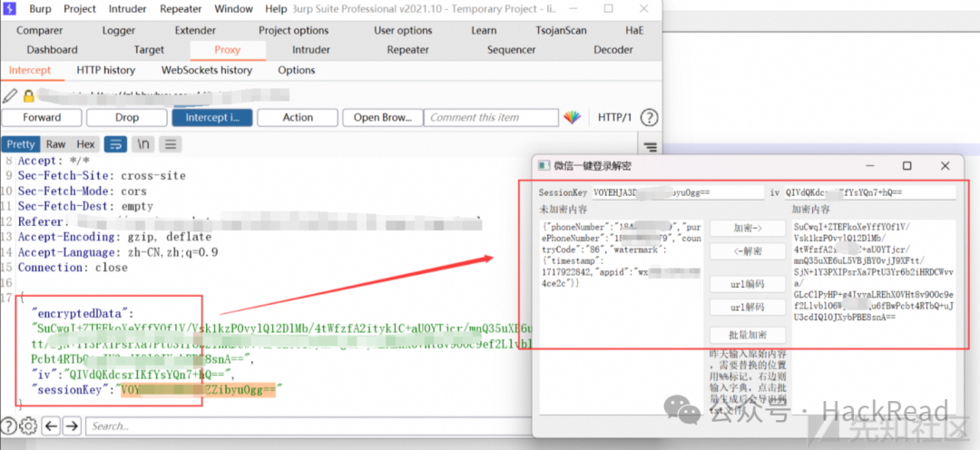This screenshot has height=450, width=980.
Task: Click the SessionKey field in decrypt window
Action: pos(677,192)
